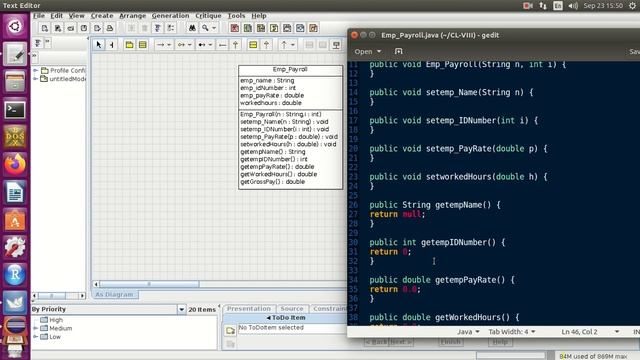Click the Print icon in ArgoUML toolbar
This screenshot has height=360, width=640.
click(x=110, y=28)
